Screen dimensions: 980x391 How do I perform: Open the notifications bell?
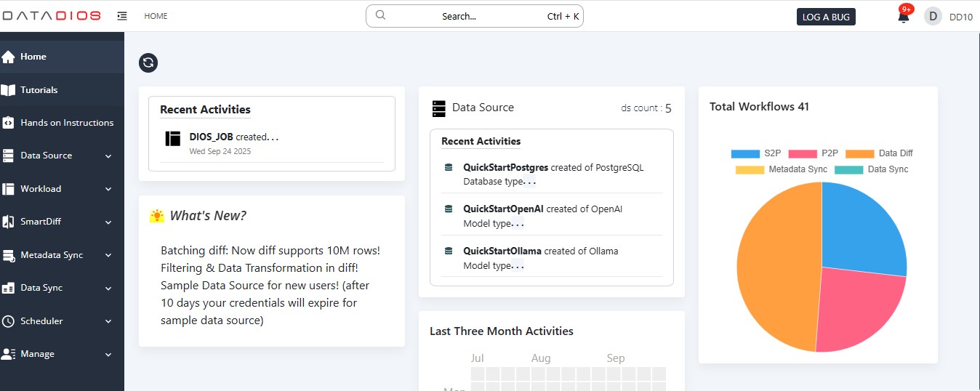(x=904, y=17)
